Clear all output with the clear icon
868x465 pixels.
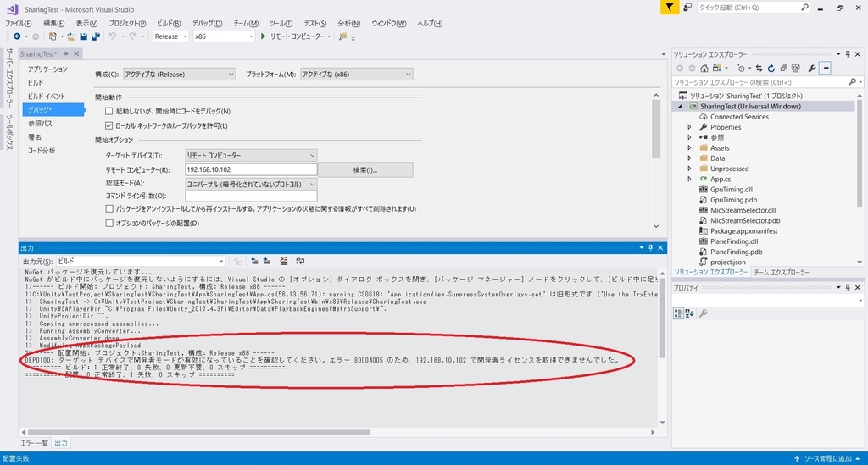283,261
